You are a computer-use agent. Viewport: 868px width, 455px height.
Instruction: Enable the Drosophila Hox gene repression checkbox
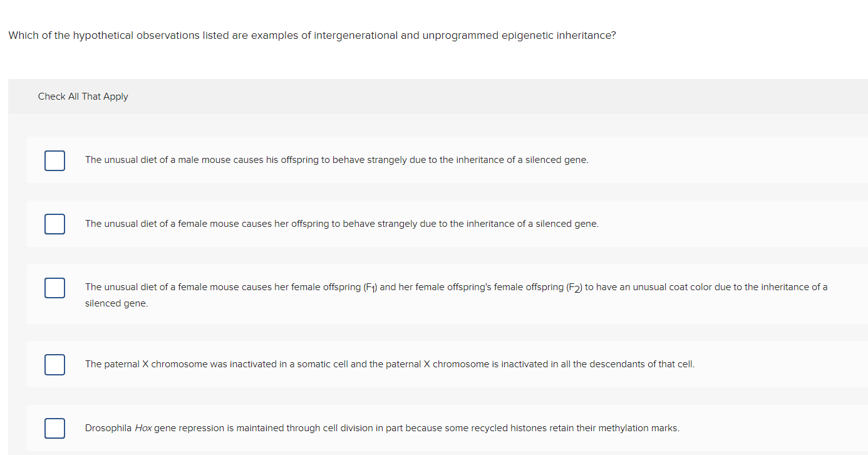[x=54, y=428]
